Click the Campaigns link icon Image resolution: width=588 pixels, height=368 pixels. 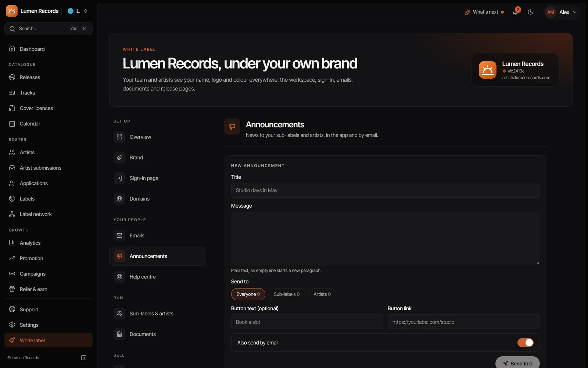pyautogui.click(x=12, y=274)
